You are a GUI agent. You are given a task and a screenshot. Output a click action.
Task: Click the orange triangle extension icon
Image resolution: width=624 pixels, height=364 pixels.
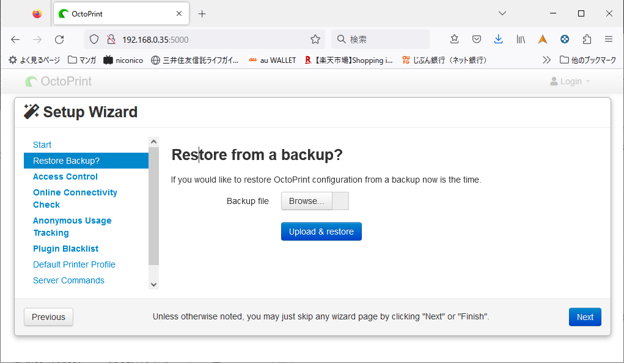(543, 39)
